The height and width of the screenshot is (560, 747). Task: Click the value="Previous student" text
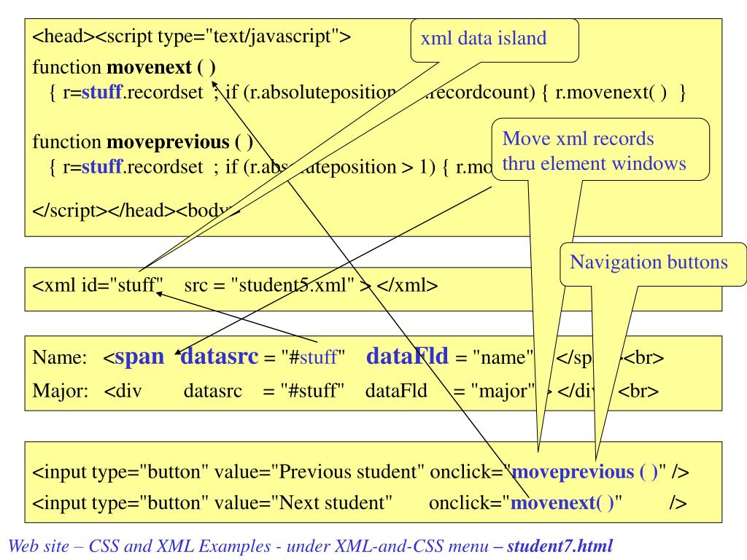320,472
